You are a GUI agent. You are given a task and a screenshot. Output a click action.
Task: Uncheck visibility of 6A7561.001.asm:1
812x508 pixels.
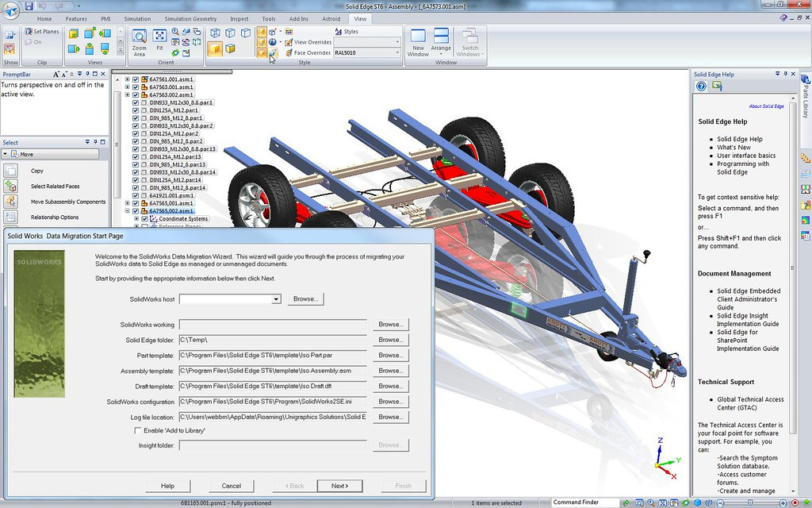136,79
